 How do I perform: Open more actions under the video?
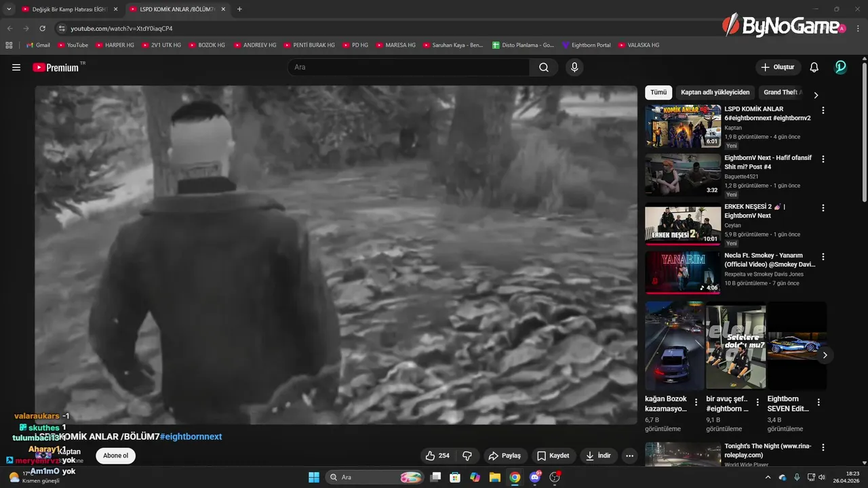(x=630, y=456)
